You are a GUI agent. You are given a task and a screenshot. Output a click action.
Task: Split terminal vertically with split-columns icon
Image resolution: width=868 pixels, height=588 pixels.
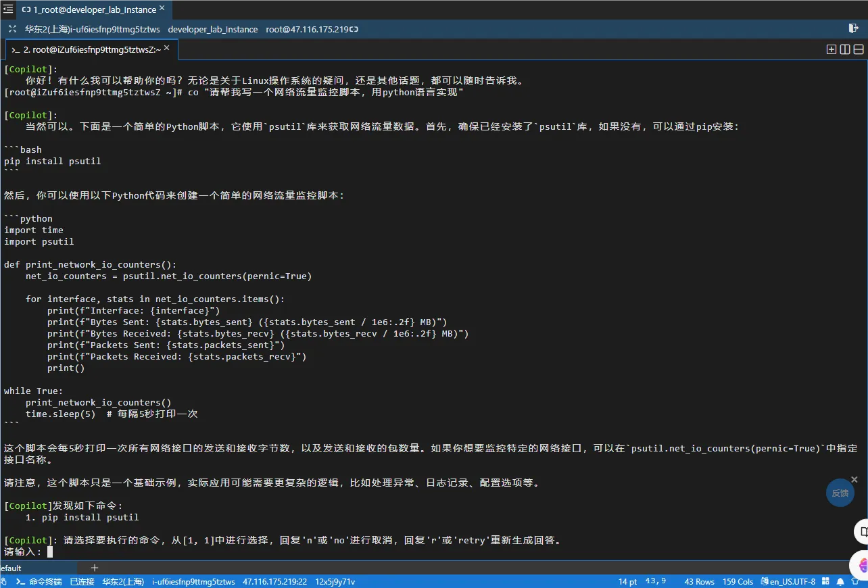point(845,49)
